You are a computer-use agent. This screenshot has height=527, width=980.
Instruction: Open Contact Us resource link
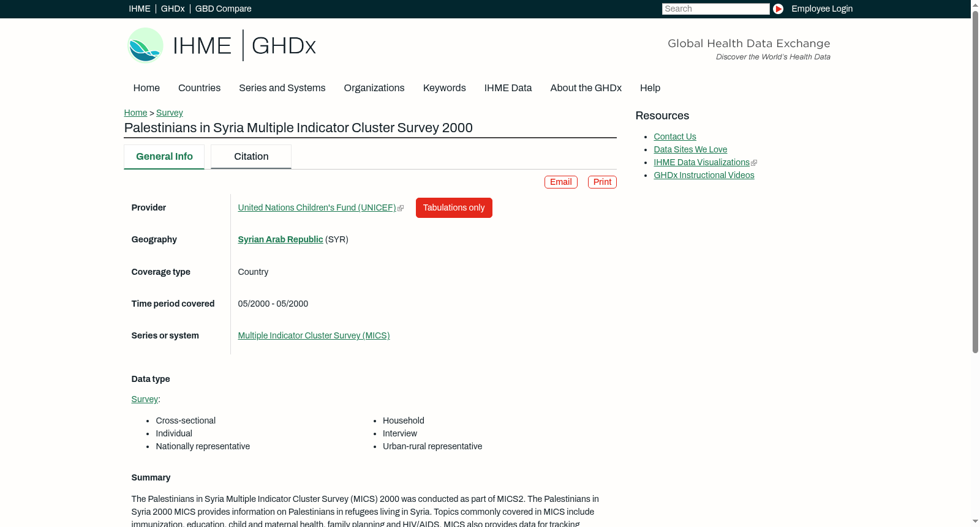(x=675, y=137)
